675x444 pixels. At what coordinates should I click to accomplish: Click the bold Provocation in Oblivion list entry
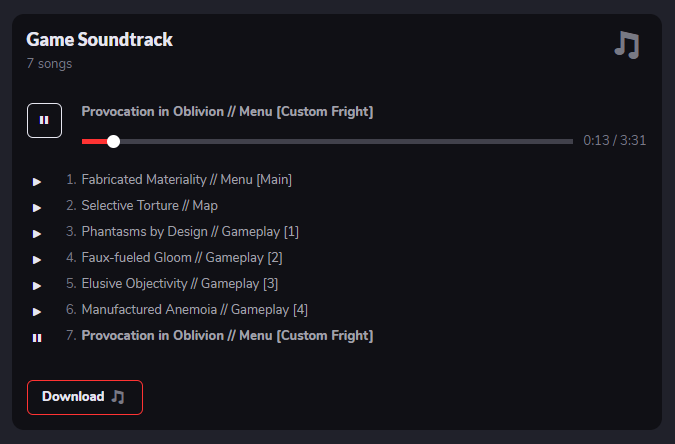[x=227, y=336]
